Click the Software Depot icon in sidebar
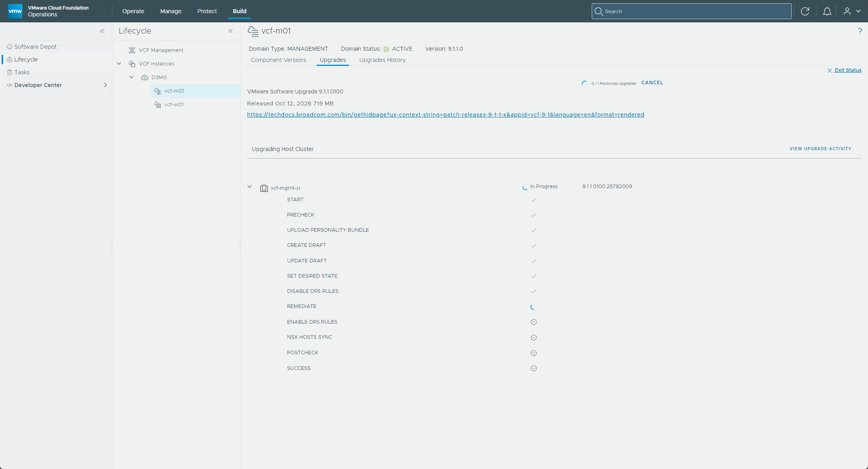Image resolution: width=868 pixels, height=469 pixels. pos(10,47)
